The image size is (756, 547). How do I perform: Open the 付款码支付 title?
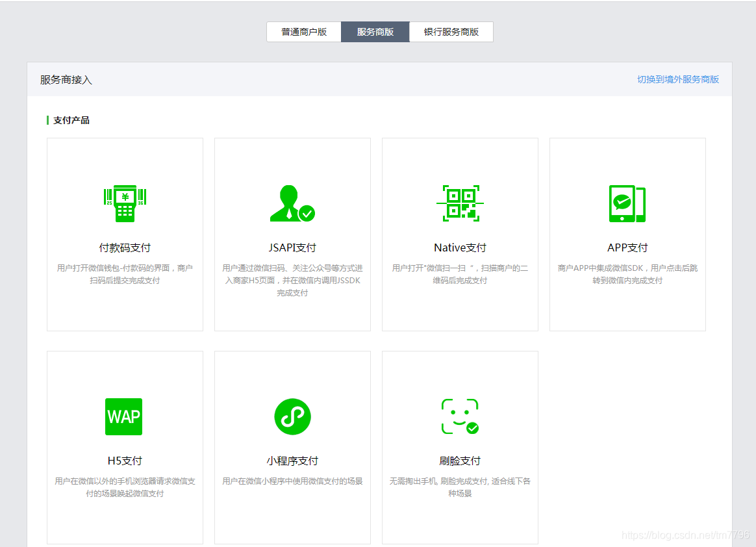coord(125,248)
